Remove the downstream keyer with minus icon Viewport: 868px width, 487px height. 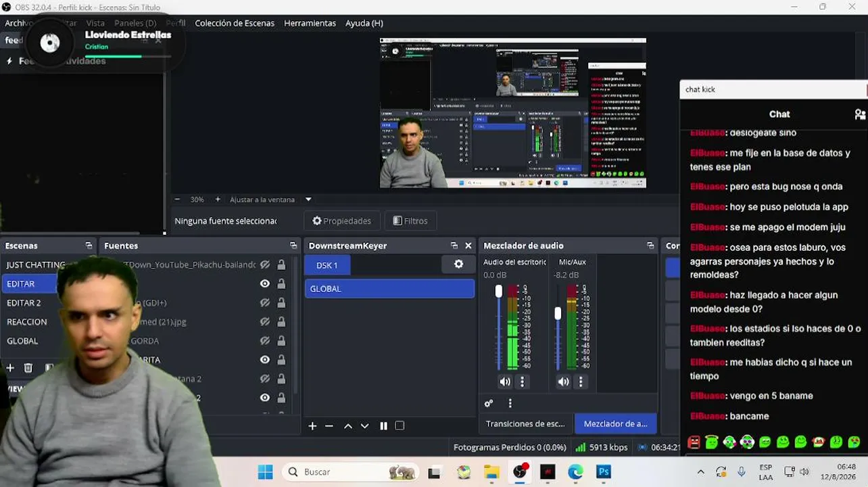pos(329,426)
